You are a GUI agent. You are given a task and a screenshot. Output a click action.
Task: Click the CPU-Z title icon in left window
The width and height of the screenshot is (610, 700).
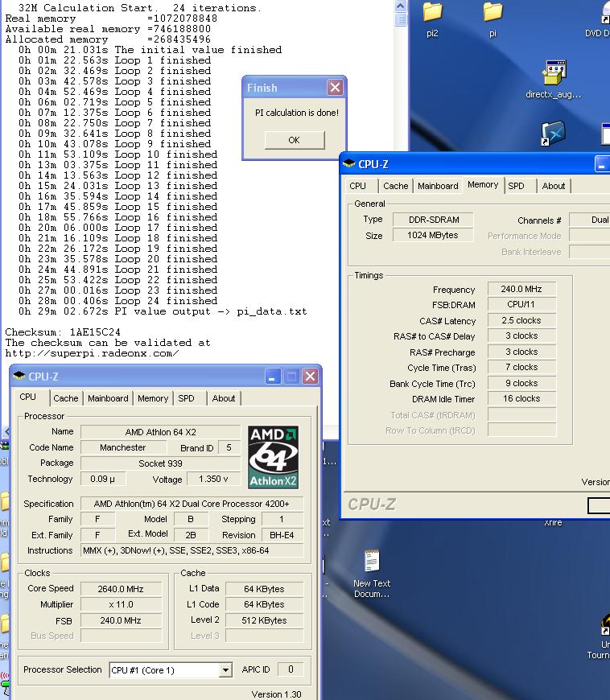tap(19, 377)
